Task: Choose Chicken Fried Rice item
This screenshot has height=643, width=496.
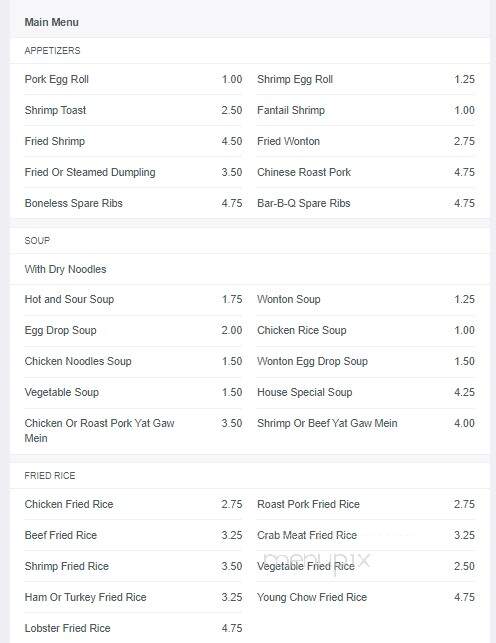Action: pos(69,504)
